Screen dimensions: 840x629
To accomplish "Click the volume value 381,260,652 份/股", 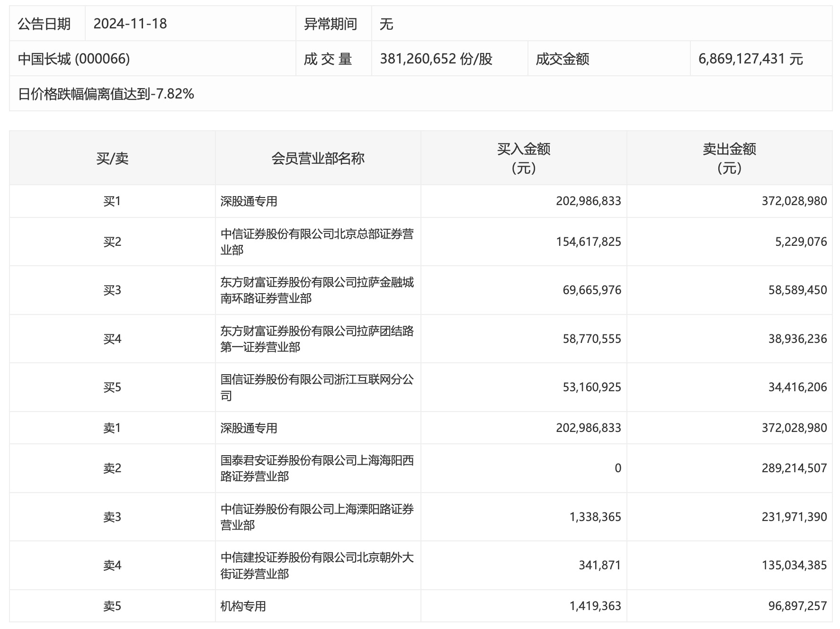I will coord(436,59).
